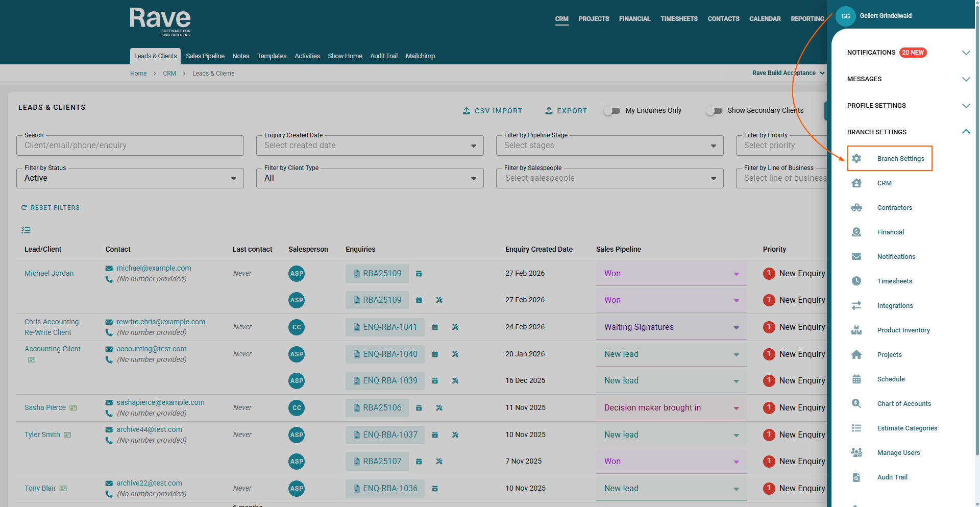Toggle Show Secondary Clients switch
980x507 pixels.
pyautogui.click(x=714, y=111)
